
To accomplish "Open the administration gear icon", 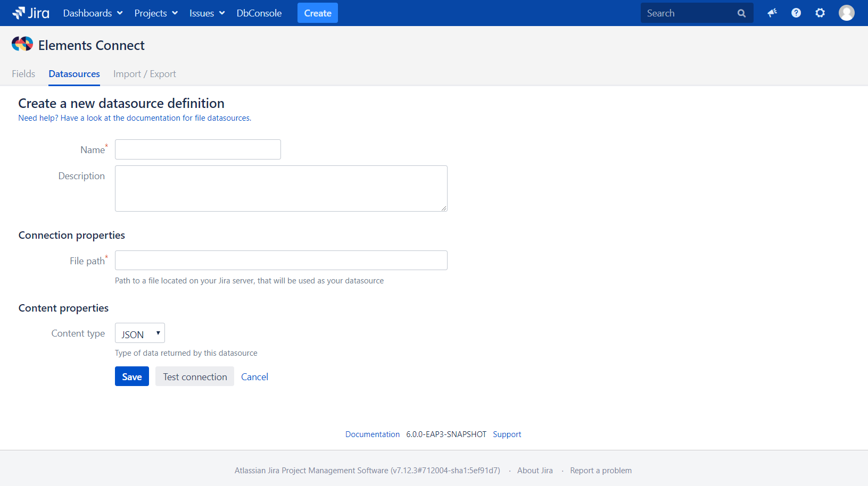I will click(820, 13).
